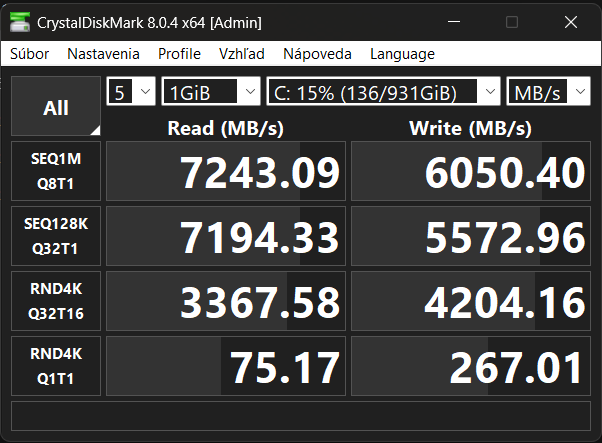This screenshot has width=602, height=443.
Task: Click the SEQ128K write value 5572.96
Action: click(471, 236)
